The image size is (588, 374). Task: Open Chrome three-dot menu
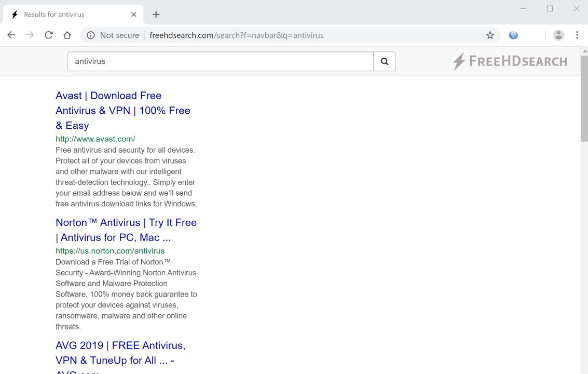click(x=577, y=35)
